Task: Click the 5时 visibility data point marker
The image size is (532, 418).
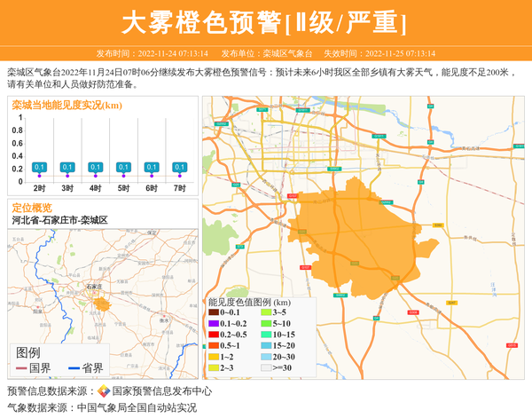Action: pos(123,176)
